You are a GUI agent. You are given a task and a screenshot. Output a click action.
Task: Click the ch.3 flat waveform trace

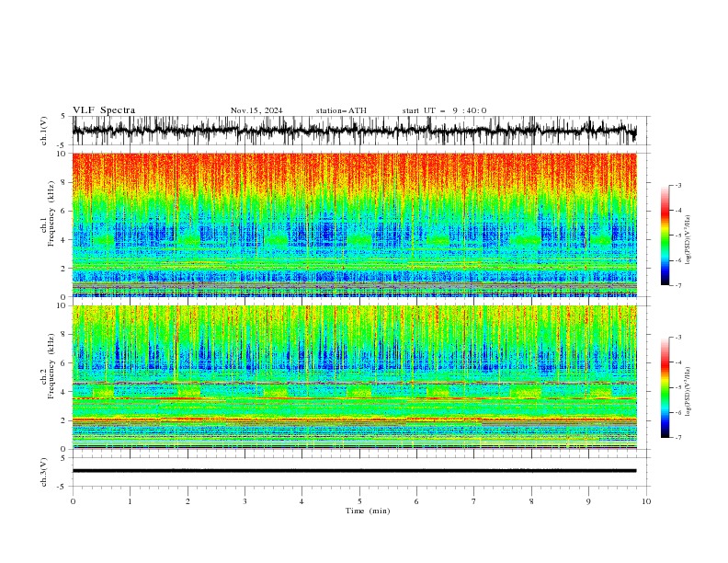[355, 471]
